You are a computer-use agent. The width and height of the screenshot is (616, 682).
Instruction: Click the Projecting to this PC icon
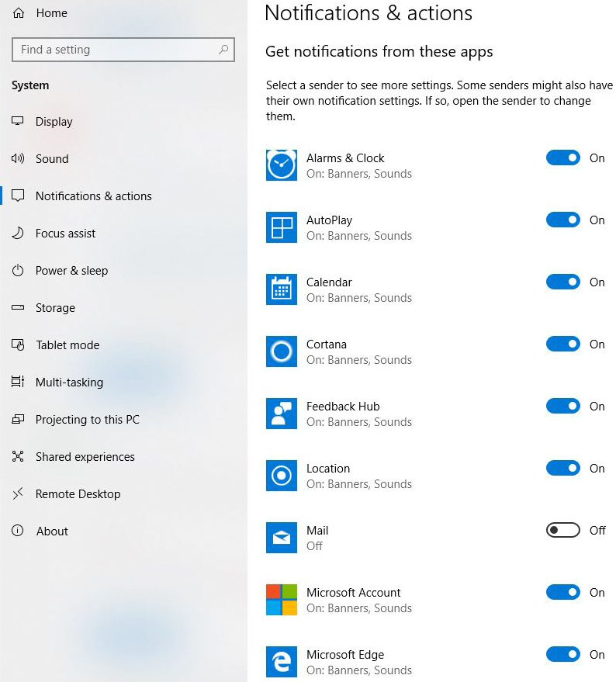tap(17, 419)
